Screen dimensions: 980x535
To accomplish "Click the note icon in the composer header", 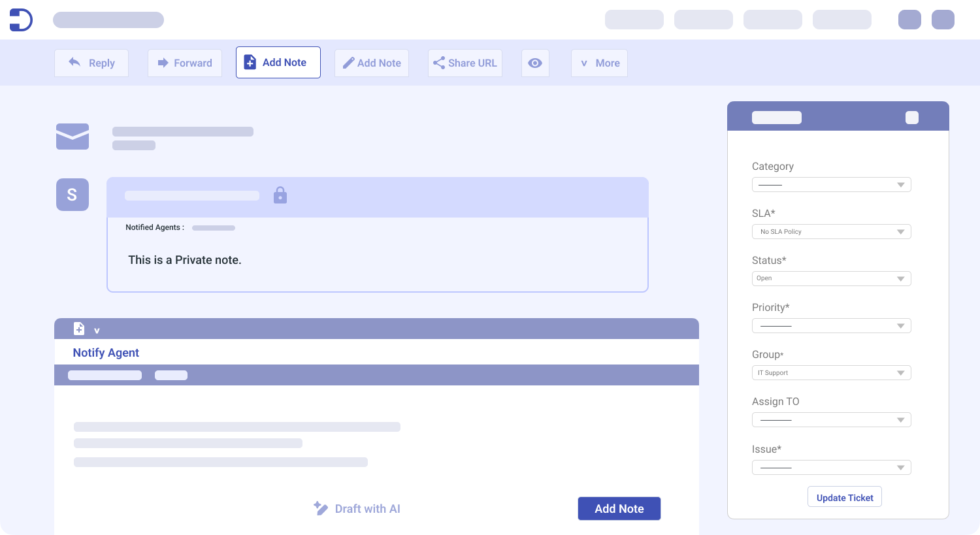I will 79,329.
